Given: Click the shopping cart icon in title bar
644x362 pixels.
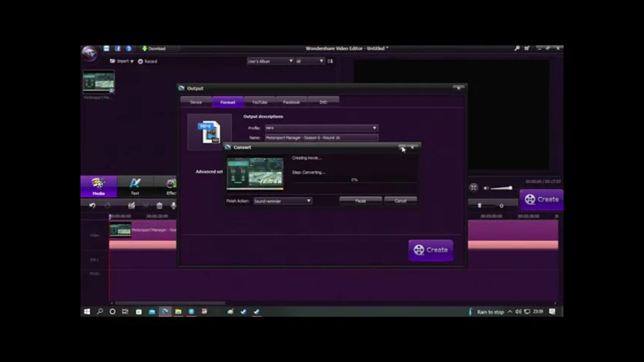Looking at the screenshot, I should (x=527, y=48).
